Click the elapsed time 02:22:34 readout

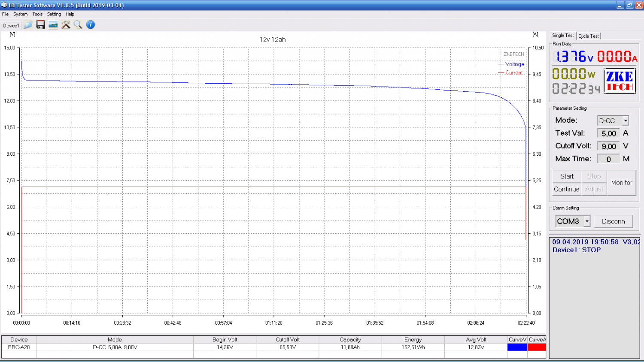[x=576, y=89]
